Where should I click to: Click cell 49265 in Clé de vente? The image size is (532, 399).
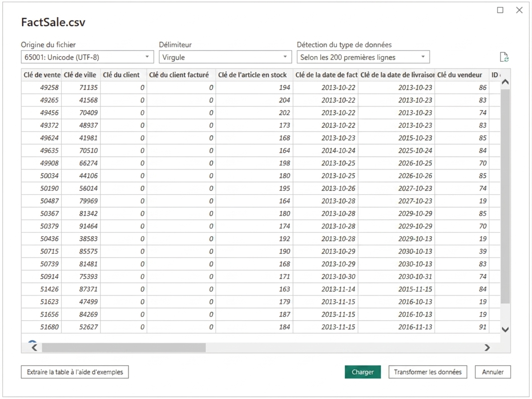[41, 100]
